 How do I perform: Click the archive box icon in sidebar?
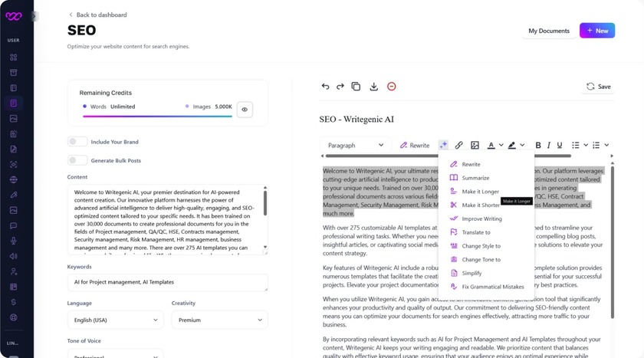click(x=14, y=73)
